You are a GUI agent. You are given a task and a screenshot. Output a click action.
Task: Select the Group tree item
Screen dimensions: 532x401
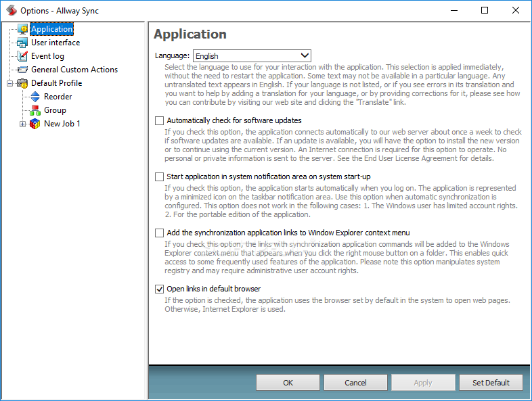[55, 110]
